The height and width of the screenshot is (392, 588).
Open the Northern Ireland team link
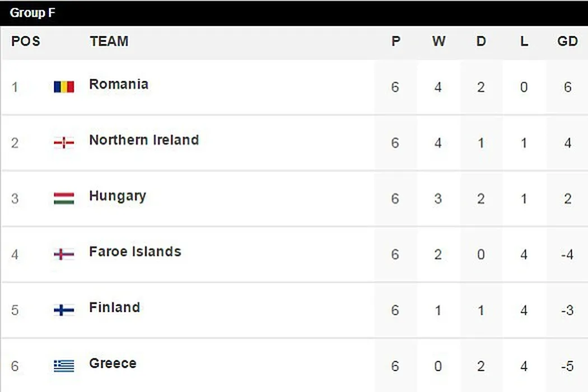point(144,140)
